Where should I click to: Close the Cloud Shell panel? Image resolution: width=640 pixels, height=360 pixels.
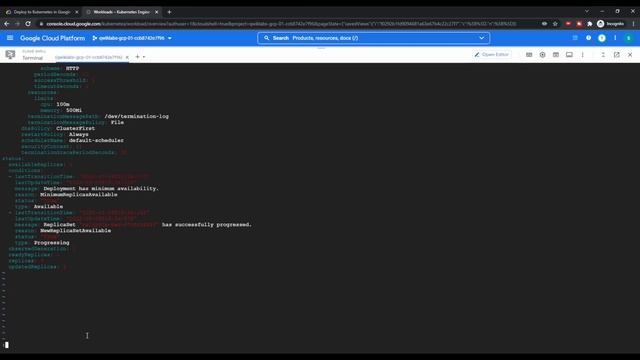pyautogui.click(x=630, y=54)
